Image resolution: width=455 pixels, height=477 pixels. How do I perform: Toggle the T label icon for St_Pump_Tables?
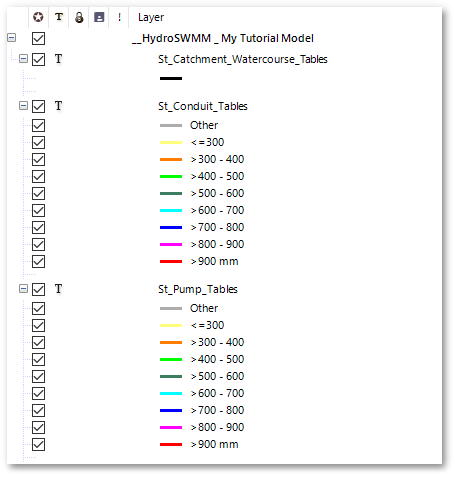point(58,289)
